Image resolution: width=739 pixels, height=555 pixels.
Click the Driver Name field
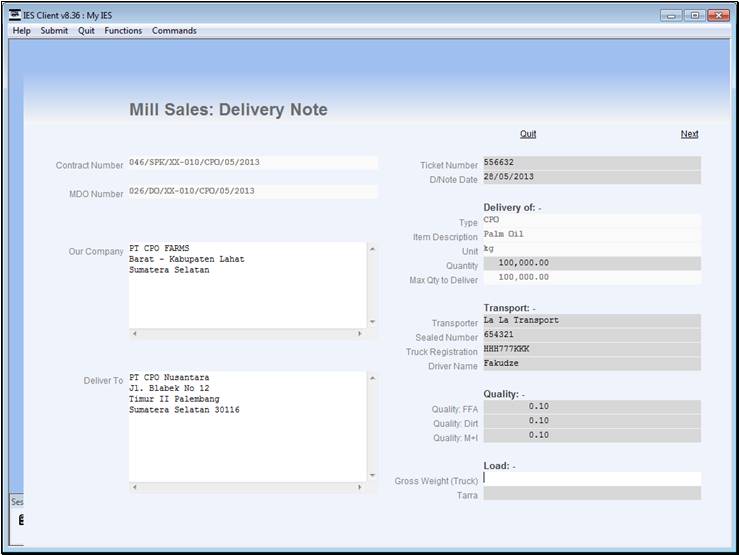click(592, 364)
